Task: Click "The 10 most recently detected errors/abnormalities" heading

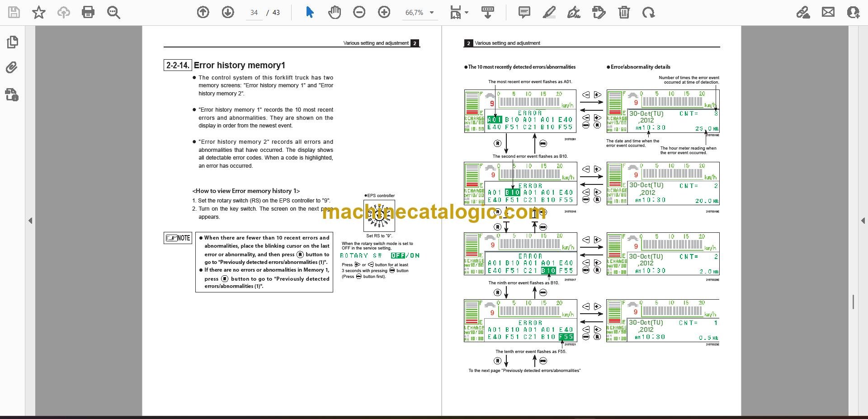Action: coord(522,67)
